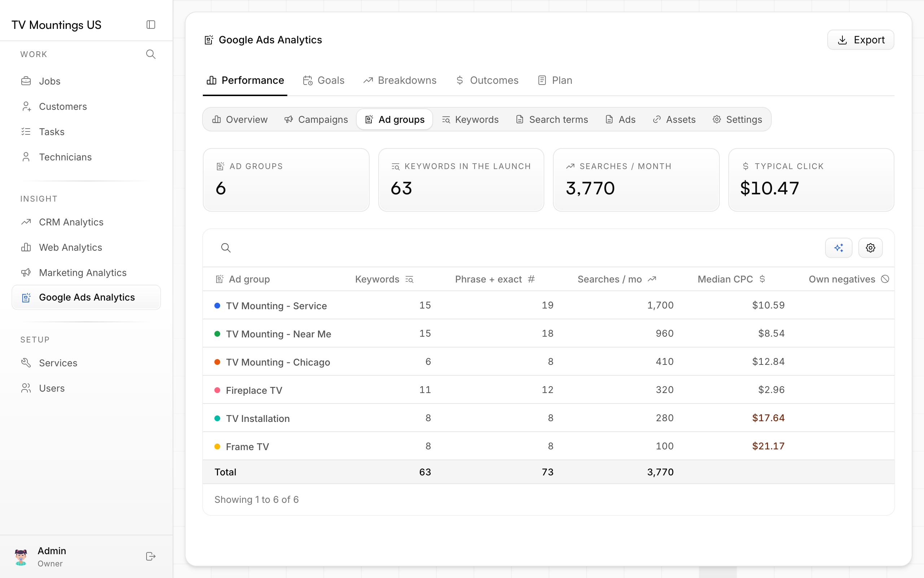Switch to the Breakdowns tab
This screenshot has width=924, height=578.
(400, 80)
